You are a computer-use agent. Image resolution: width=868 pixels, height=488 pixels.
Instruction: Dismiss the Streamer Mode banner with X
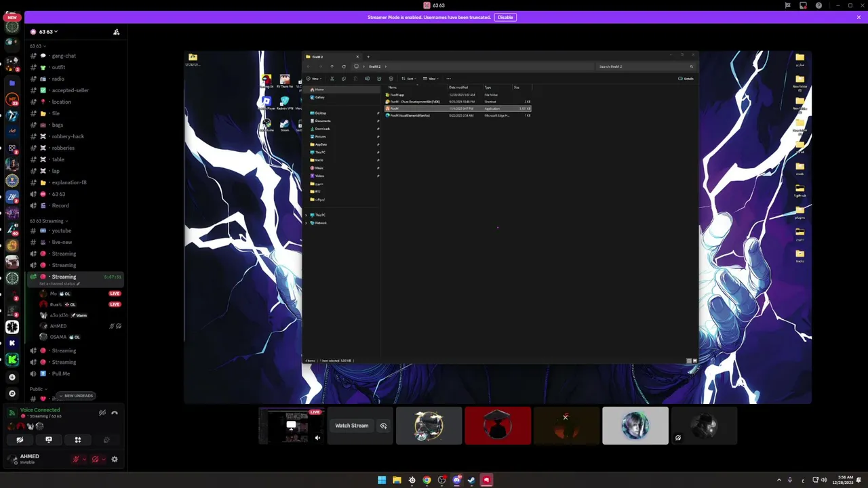click(859, 17)
